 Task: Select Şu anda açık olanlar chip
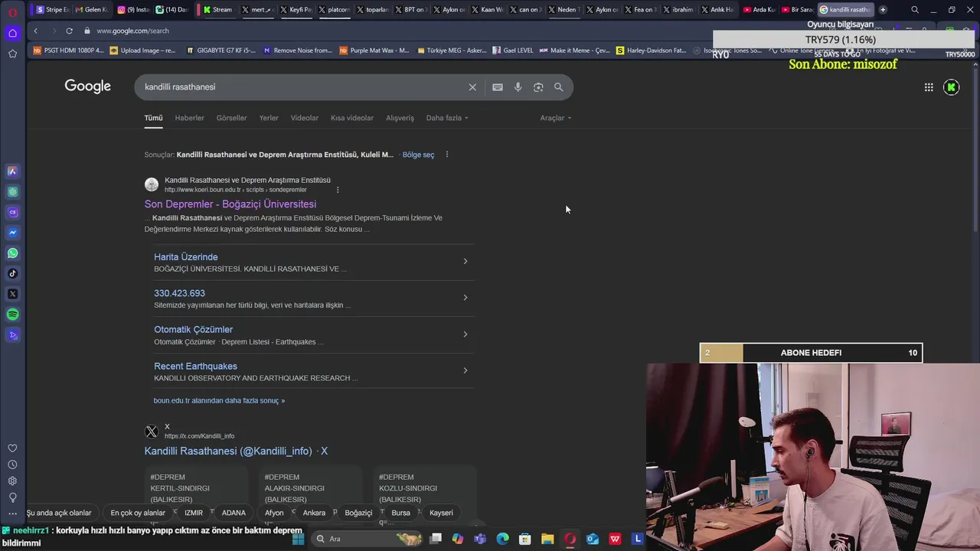[59, 513]
